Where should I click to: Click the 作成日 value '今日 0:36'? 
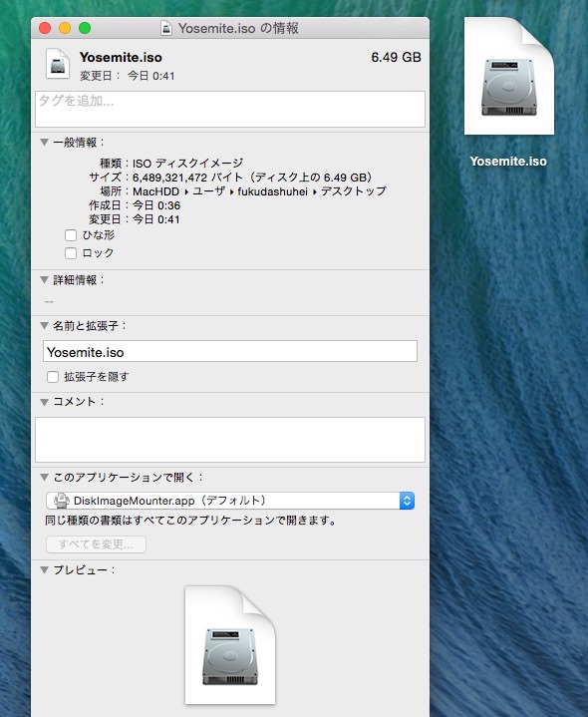point(156,205)
